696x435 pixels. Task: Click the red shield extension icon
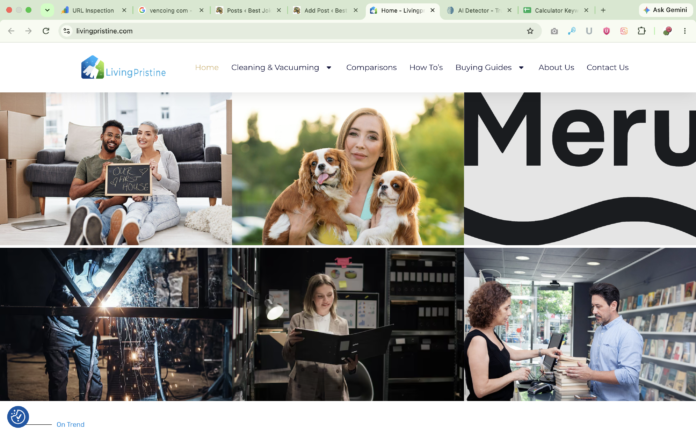point(606,31)
